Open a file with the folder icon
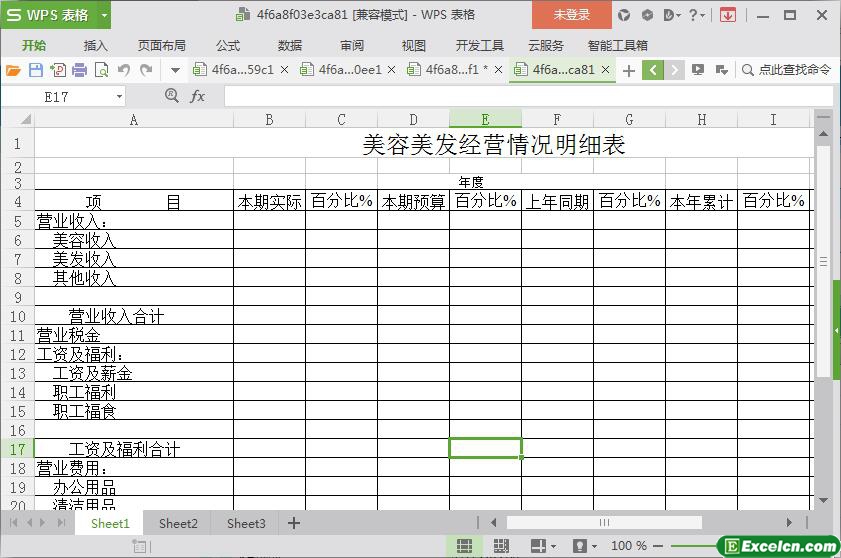 pyautogui.click(x=13, y=70)
